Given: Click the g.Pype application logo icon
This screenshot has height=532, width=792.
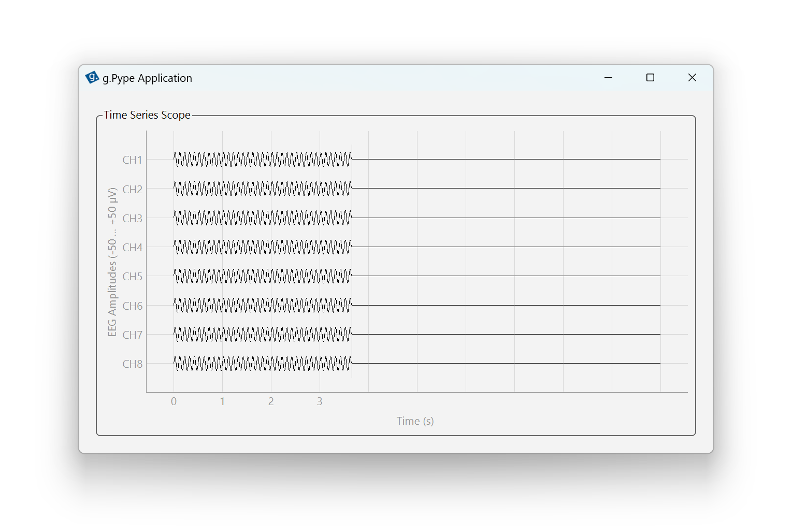Looking at the screenshot, I should (x=92, y=78).
